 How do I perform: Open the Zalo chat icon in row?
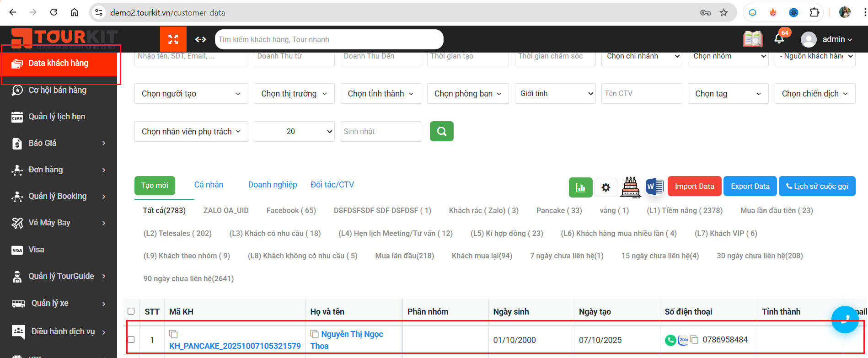(x=683, y=340)
